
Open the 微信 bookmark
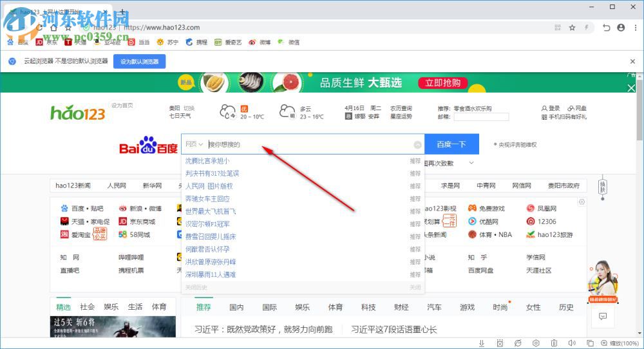[x=289, y=42]
